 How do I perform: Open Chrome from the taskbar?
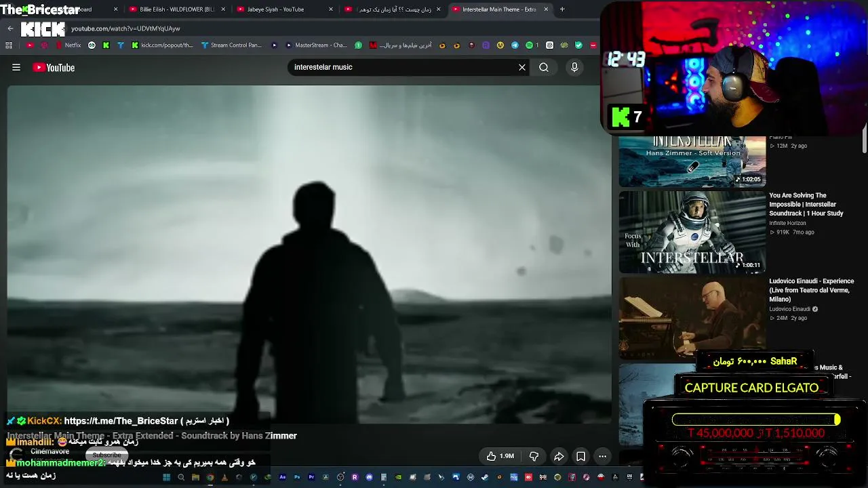click(210, 477)
